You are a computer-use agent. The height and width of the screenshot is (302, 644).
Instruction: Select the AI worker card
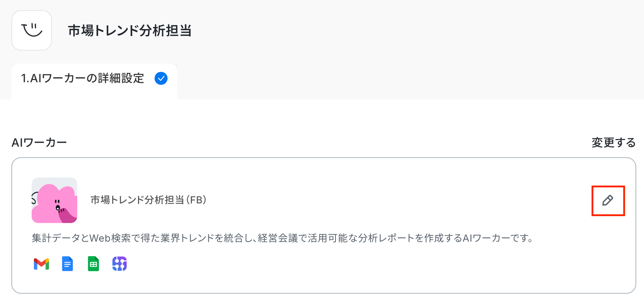pyautogui.click(x=324, y=226)
